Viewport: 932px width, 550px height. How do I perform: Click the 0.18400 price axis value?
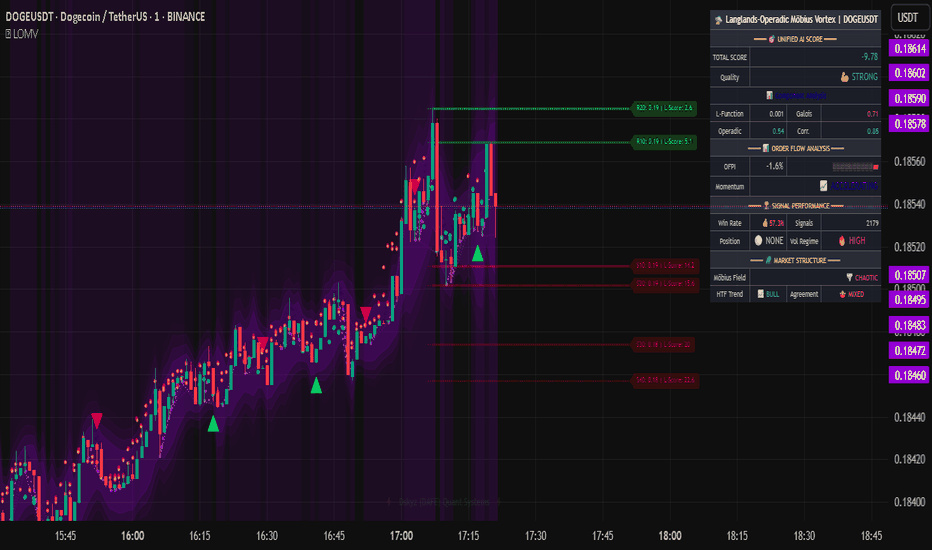910,502
